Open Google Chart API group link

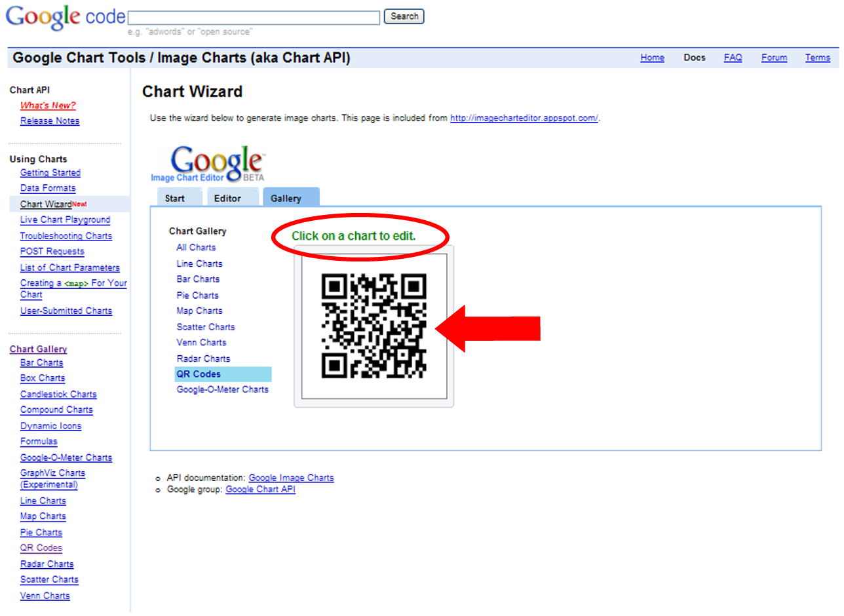261,490
